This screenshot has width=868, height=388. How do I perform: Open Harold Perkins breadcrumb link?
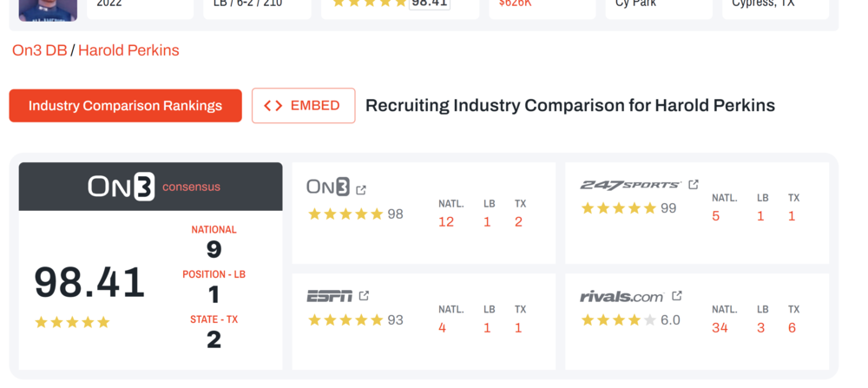point(128,50)
